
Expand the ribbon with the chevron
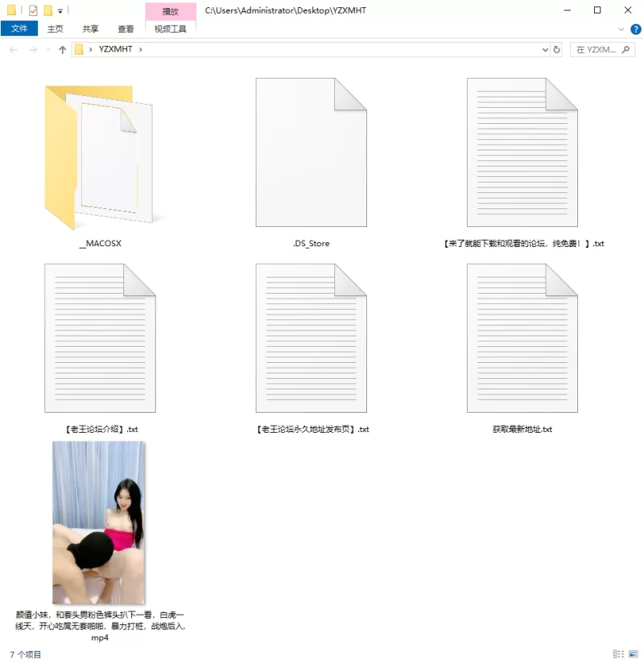pos(621,29)
